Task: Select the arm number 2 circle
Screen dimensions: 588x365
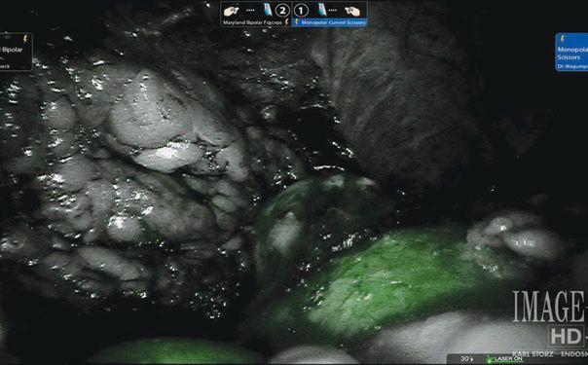Action: [282, 11]
